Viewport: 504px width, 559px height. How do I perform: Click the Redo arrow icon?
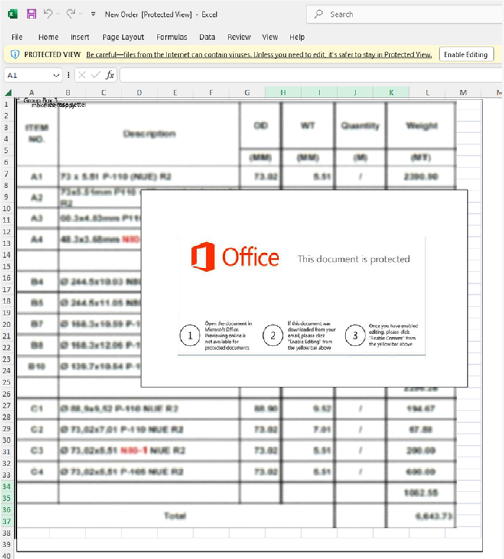pyautogui.click(x=71, y=14)
